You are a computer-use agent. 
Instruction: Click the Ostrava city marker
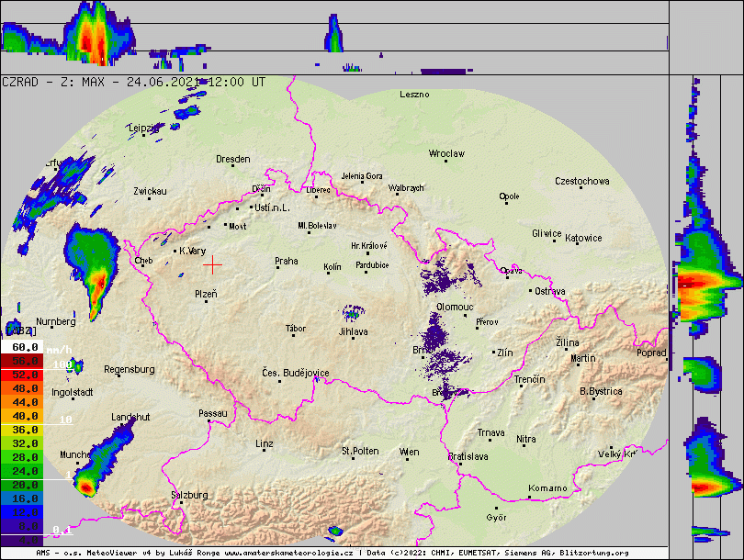point(531,291)
